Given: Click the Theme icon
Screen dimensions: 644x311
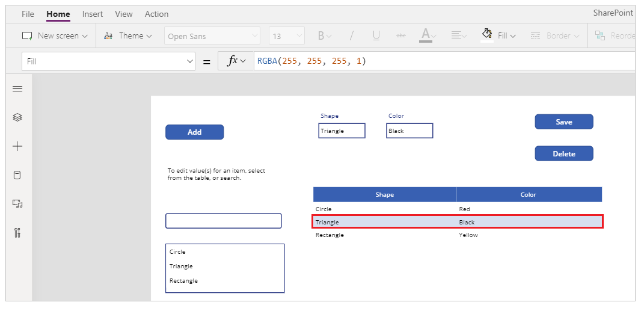Looking at the screenshot, I should 108,35.
